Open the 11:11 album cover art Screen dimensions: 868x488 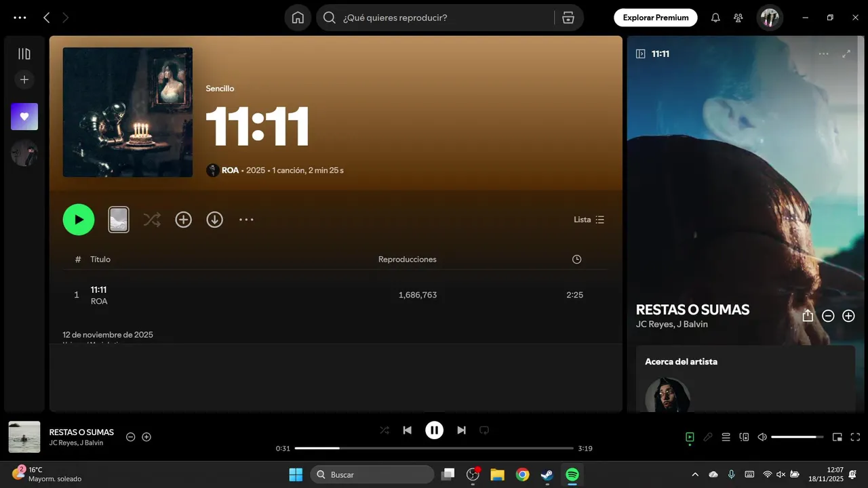127,112
